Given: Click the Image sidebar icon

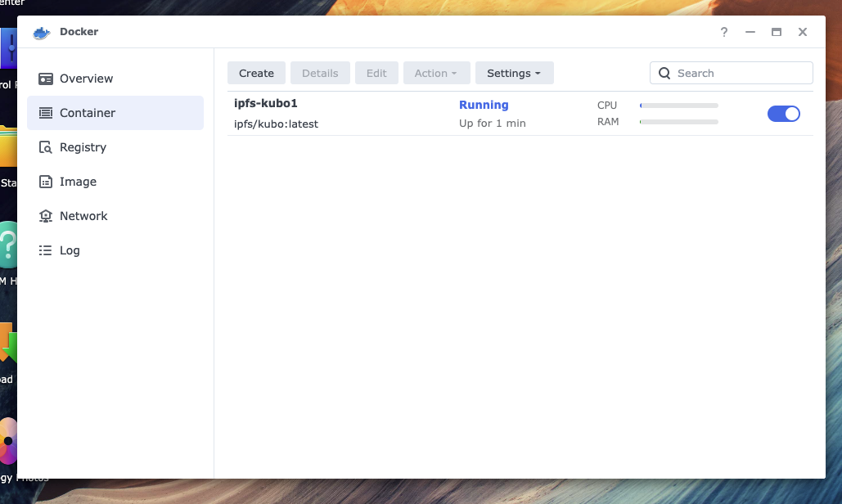Looking at the screenshot, I should tap(46, 182).
